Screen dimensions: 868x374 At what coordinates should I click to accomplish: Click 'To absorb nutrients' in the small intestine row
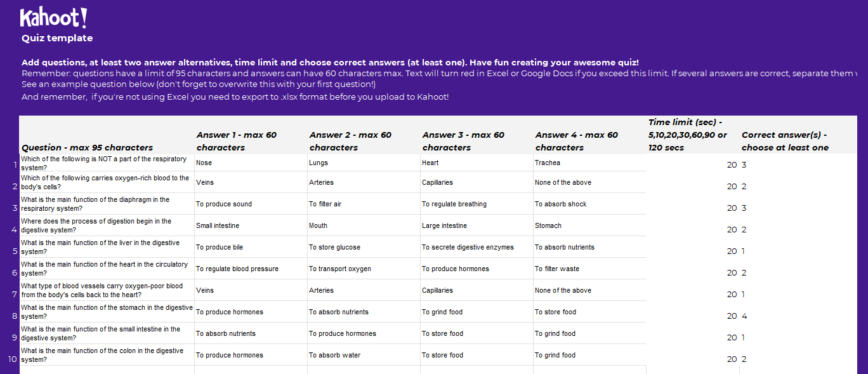tap(251, 333)
